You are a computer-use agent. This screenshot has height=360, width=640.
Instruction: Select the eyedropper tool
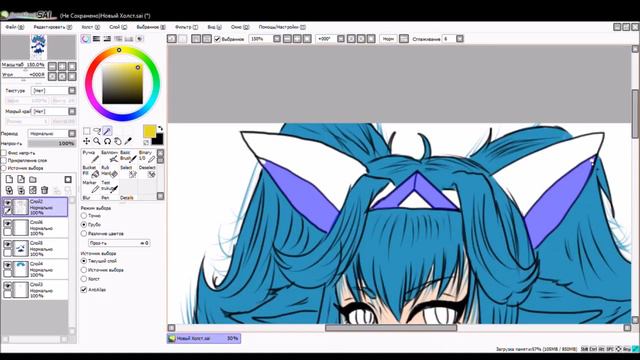(128, 141)
